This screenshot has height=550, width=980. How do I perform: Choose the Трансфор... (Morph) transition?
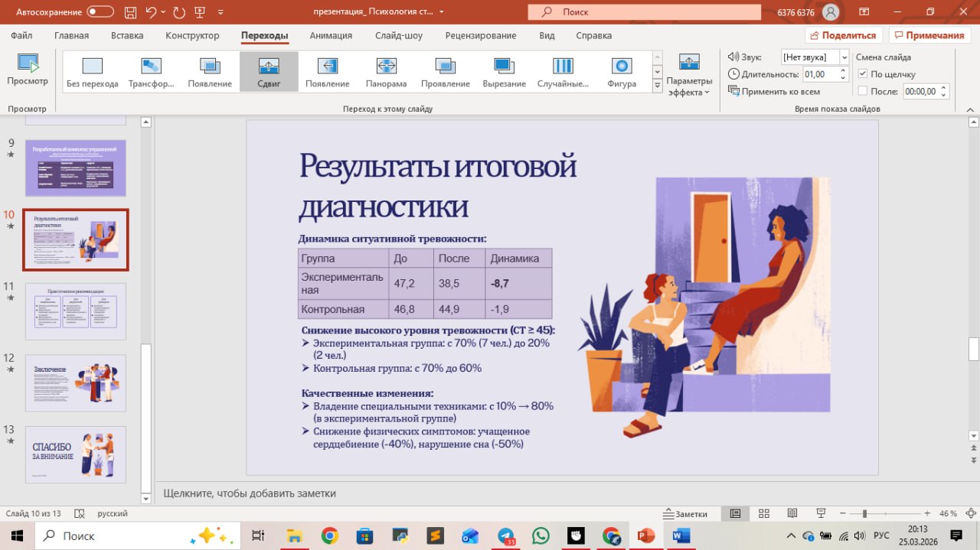coord(152,72)
